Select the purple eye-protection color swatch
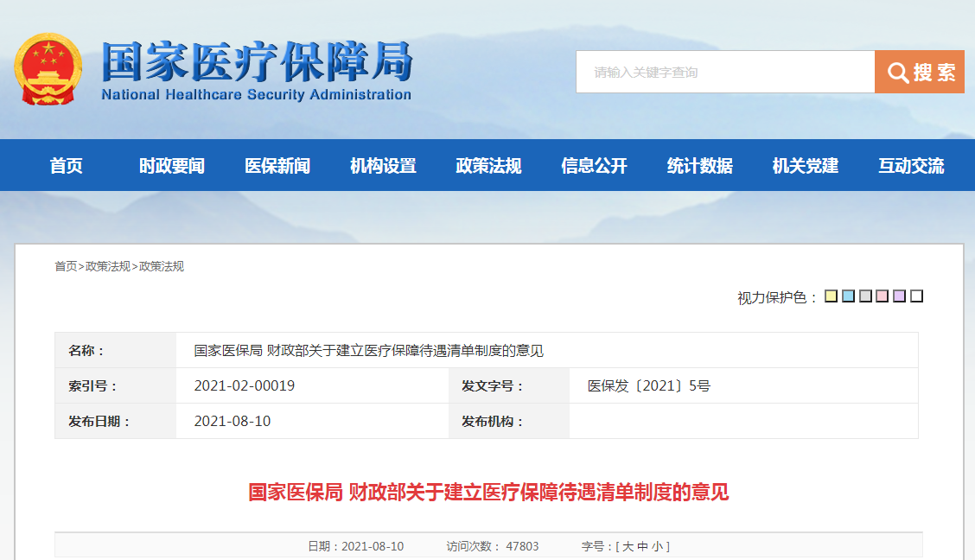975x560 pixels. point(899,296)
